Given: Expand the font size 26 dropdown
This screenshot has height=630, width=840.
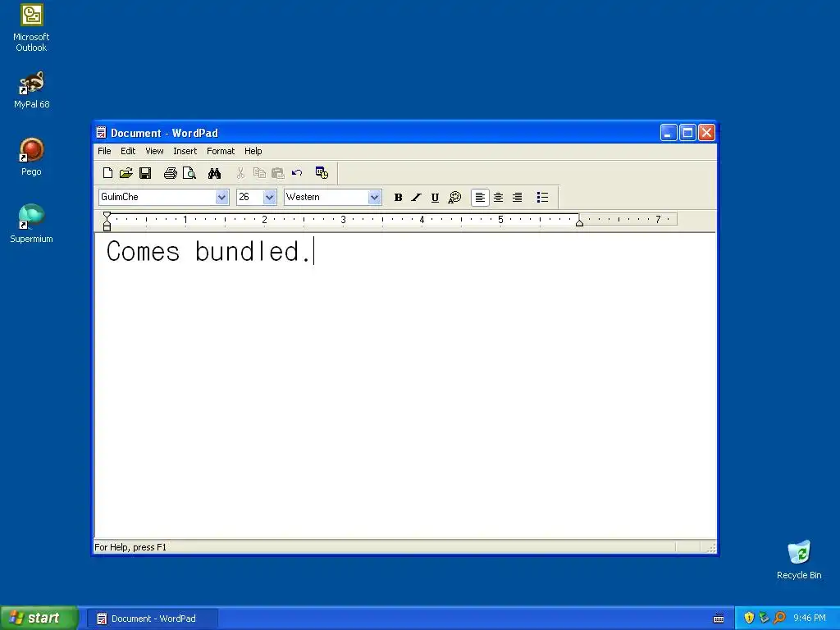Looking at the screenshot, I should (269, 197).
